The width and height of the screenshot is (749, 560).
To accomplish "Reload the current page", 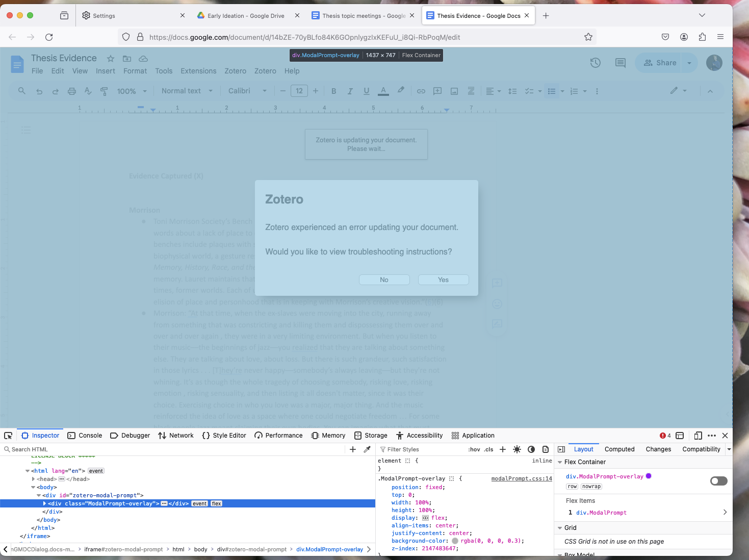I will click(49, 37).
